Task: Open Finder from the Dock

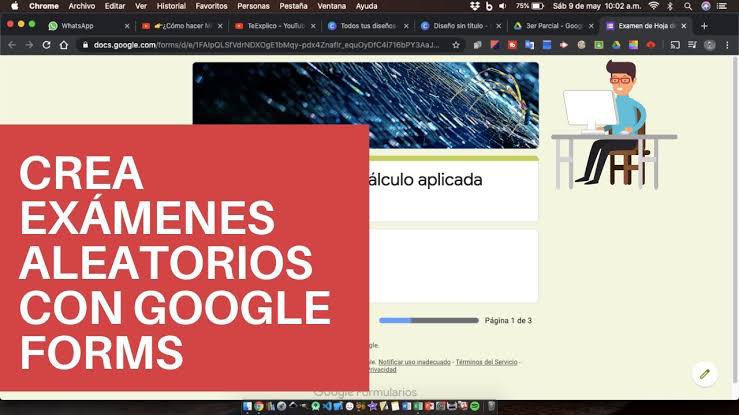Action: tap(247, 406)
